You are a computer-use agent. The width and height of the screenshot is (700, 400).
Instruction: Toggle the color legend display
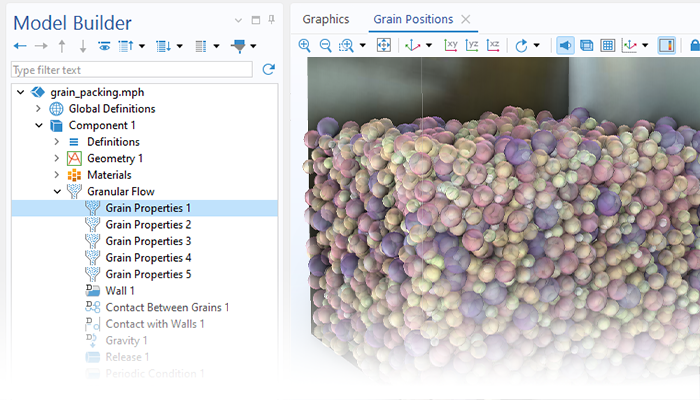tap(667, 45)
